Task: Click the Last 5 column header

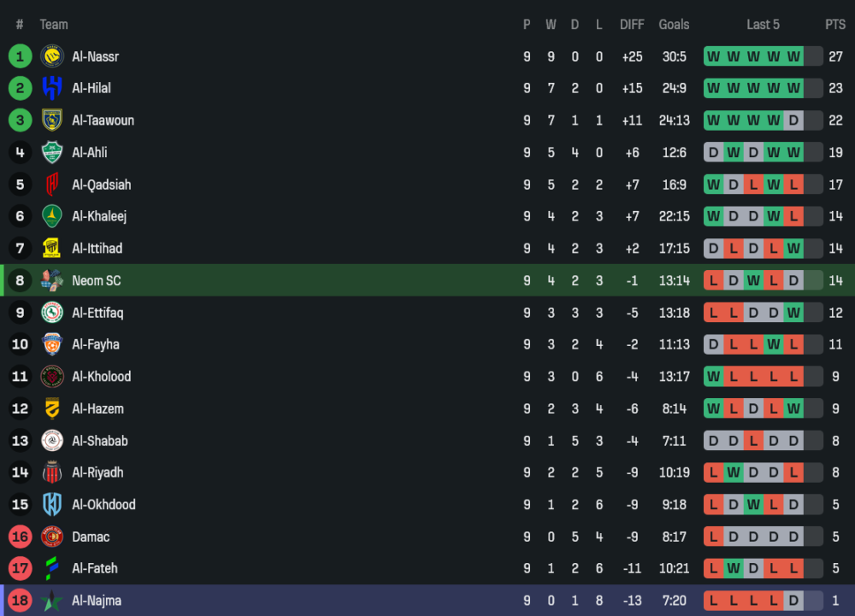Action: [763, 25]
